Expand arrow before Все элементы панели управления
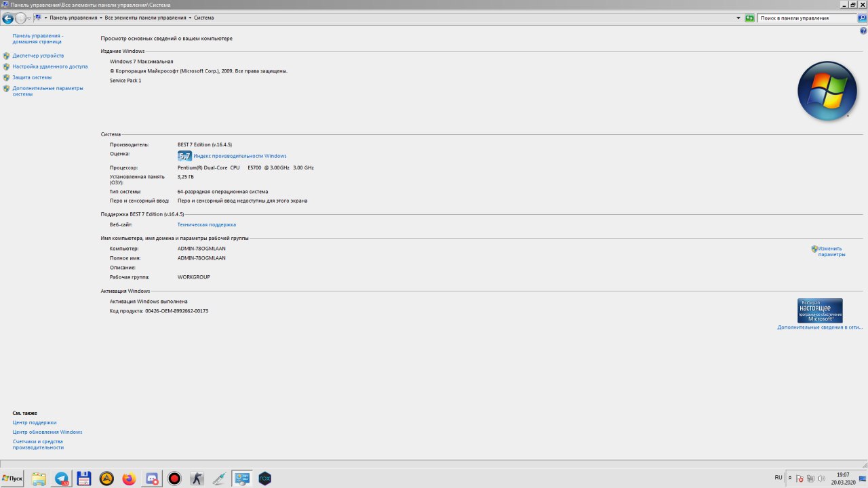This screenshot has width=868, height=488. 101,18
